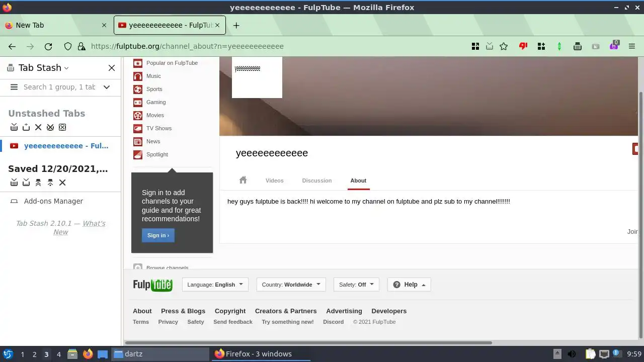644x362 pixels.
Task: Click the printer toolbar icon
Action: pos(578,46)
